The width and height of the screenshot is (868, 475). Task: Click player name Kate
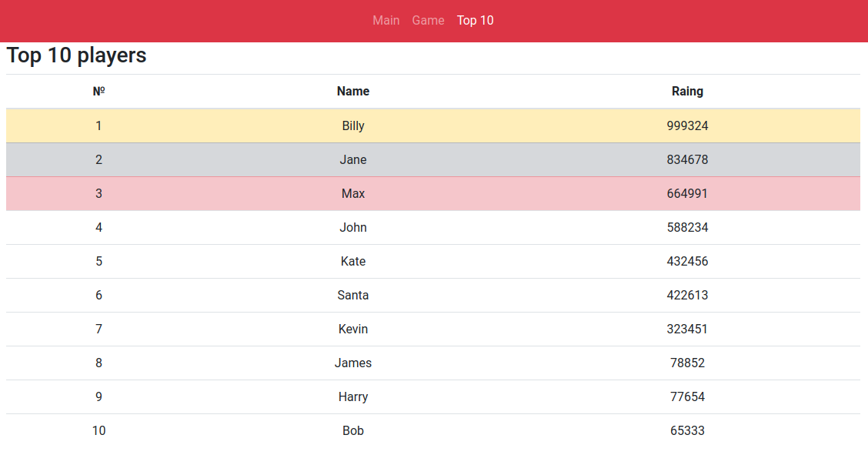coord(353,261)
